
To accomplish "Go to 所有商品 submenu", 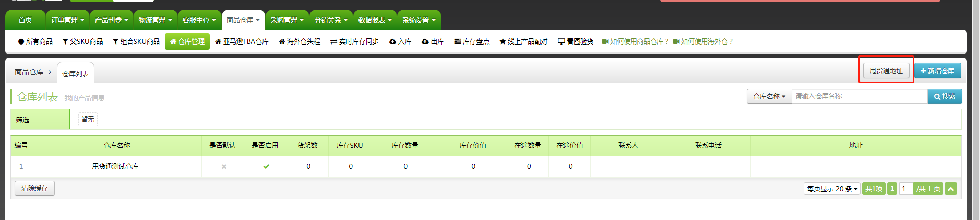I will point(35,41).
